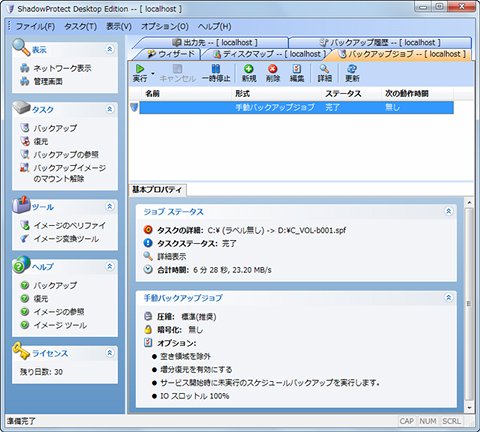Open the ヘルプ(H) menu
480x432 pixels.
[214, 26]
